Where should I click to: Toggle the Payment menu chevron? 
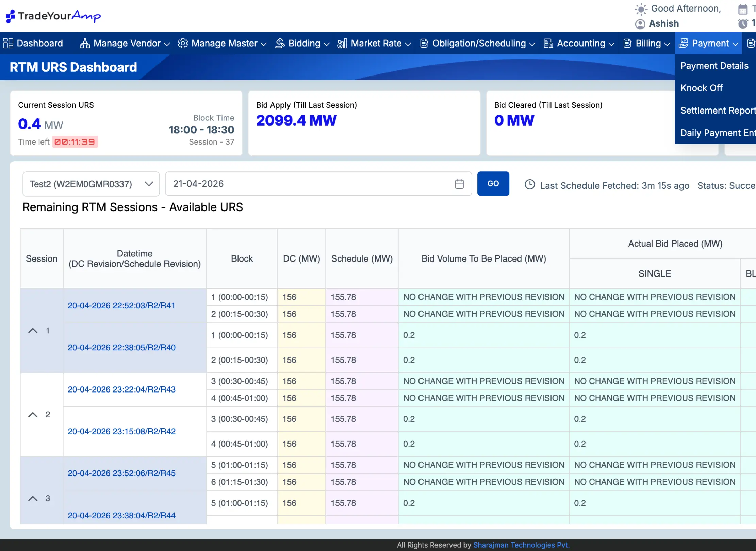pos(735,44)
